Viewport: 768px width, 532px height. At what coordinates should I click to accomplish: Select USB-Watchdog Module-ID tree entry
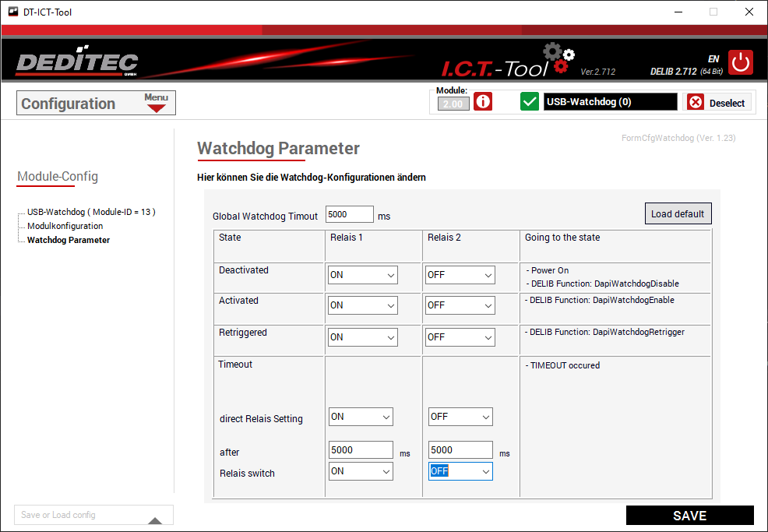pos(91,212)
